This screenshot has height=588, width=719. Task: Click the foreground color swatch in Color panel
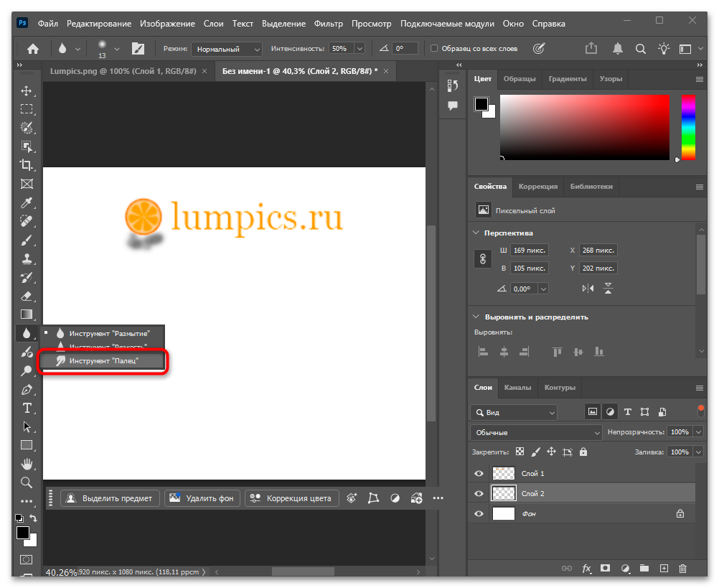click(481, 104)
